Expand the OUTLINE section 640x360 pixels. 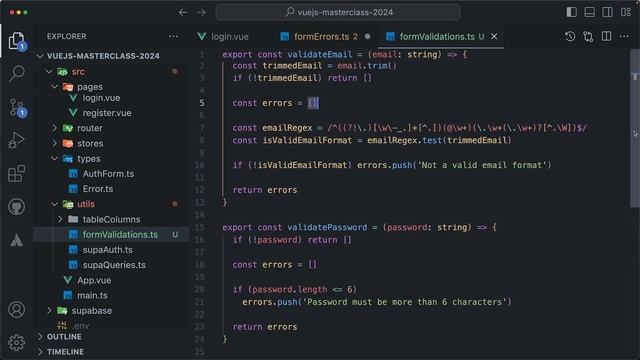64,337
